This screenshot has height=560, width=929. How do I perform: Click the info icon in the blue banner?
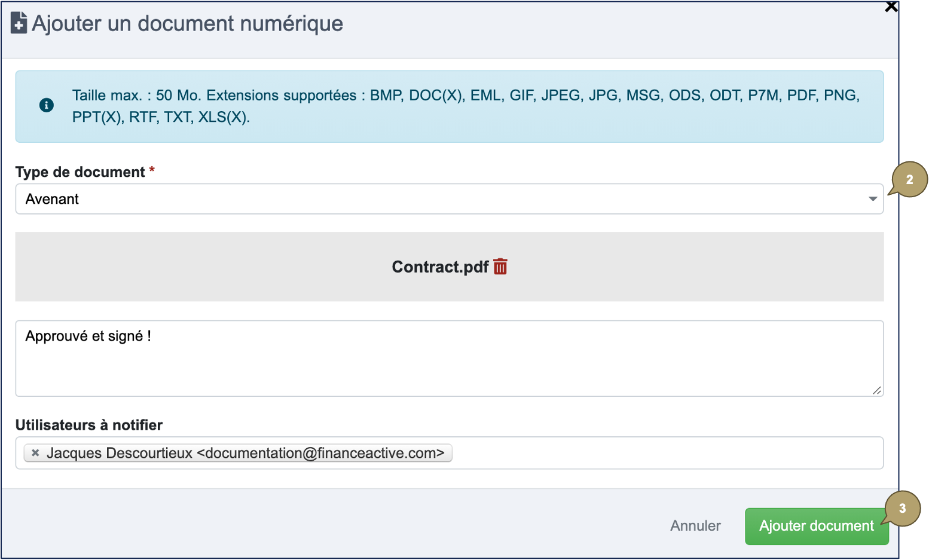47,105
